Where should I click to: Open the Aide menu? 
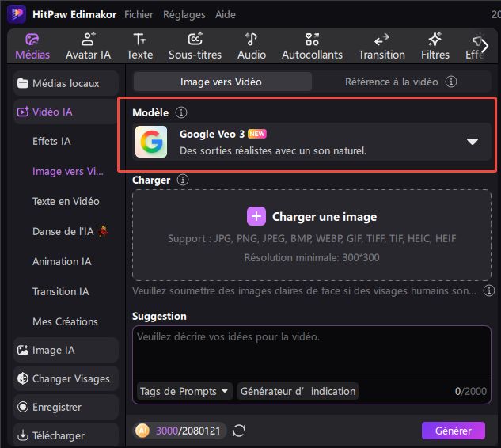tap(226, 15)
